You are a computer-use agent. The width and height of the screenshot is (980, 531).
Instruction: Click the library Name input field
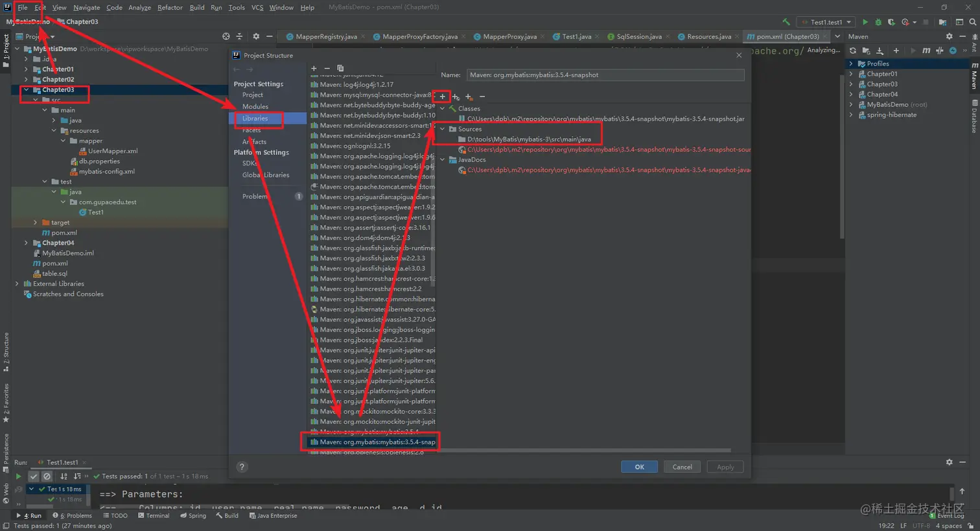[x=605, y=75]
